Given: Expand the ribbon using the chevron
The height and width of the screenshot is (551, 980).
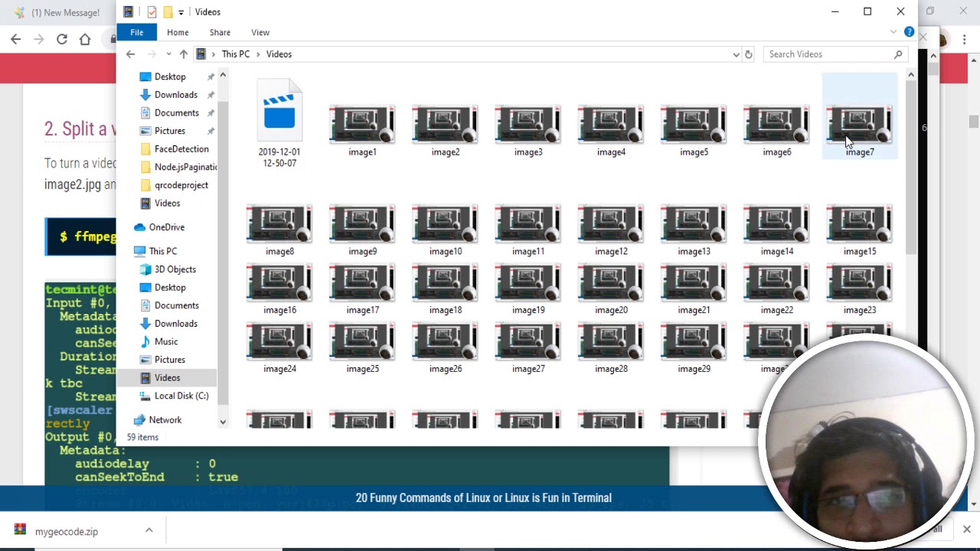Looking at the screenshot, I should [893, 32].
